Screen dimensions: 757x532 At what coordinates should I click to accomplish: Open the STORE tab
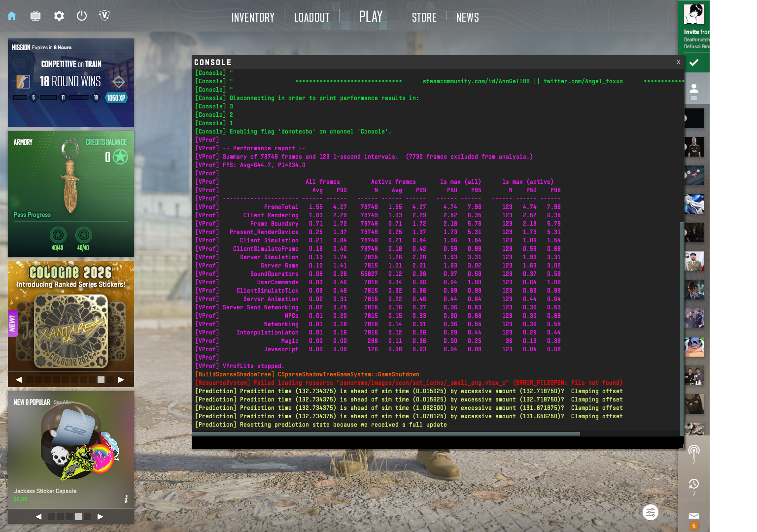424,17
